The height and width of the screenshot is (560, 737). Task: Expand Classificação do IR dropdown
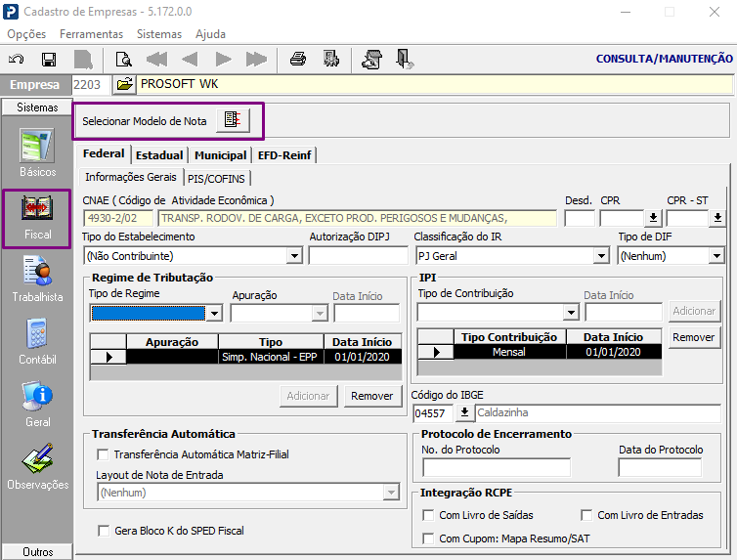tap(601, 256)
